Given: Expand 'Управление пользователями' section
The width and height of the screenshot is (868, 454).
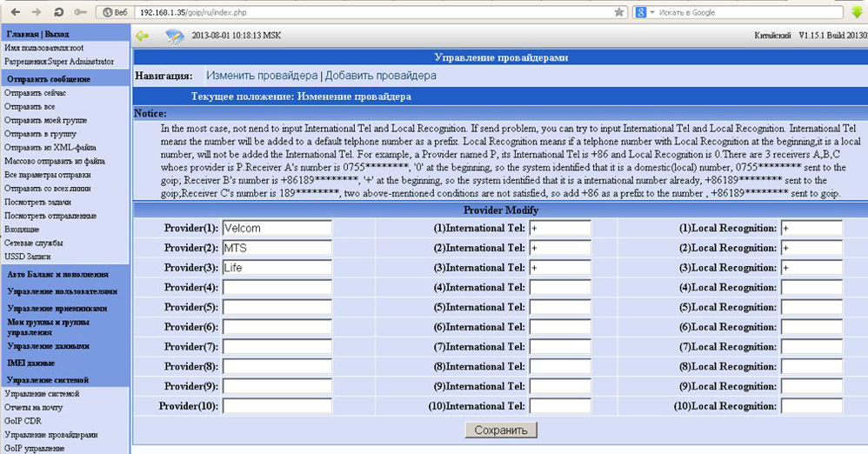Looking at the screenshot, I should pyautogui.click(x=62, y=291).
